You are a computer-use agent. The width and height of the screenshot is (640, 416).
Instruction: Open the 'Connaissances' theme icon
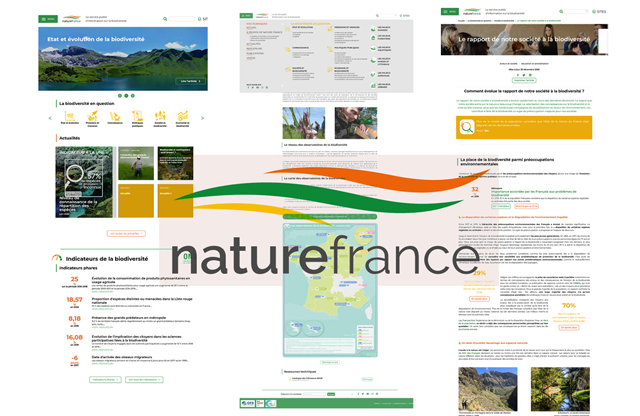coord(115,118)
